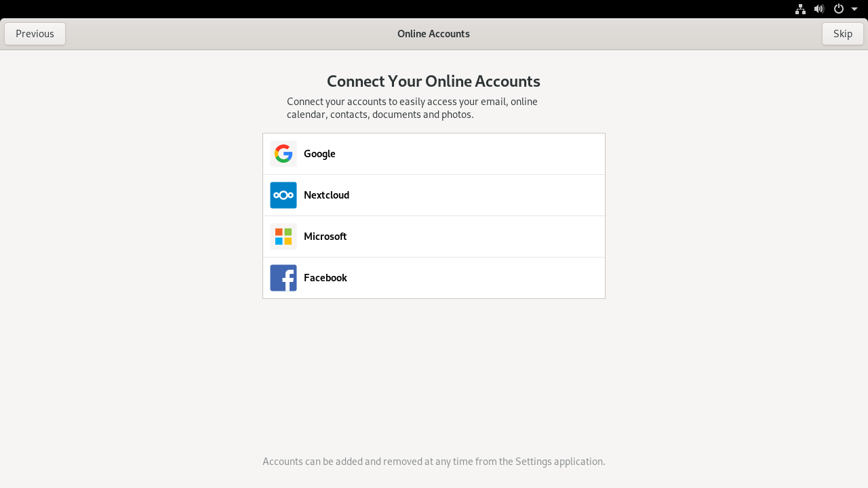Go back with the Previous button
The image size is (868, 488).
tap(35, 34)
